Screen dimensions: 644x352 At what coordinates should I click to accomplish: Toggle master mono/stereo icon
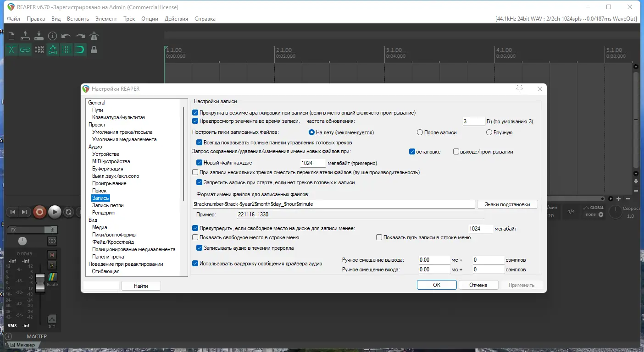pyautogui.click(x=52, y=241)
